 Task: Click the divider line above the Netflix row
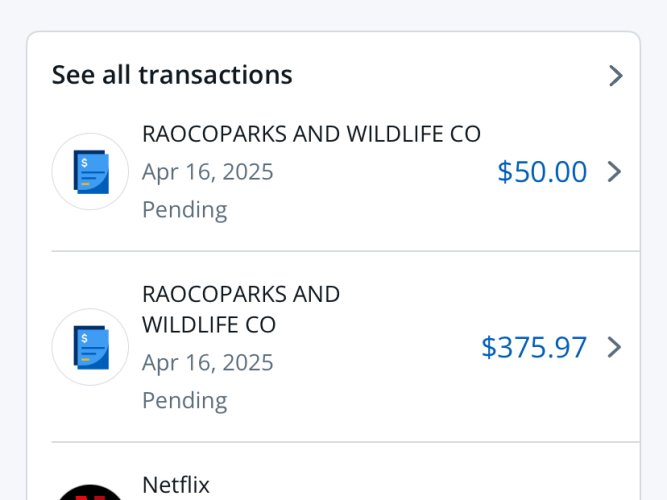346,442
